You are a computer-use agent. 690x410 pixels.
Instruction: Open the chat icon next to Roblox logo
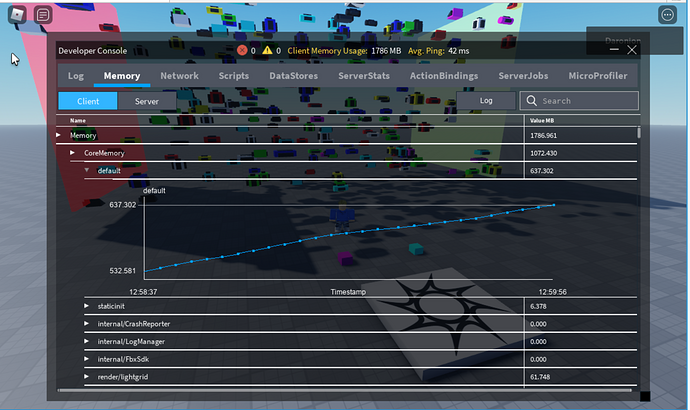(x=43, y=15)
